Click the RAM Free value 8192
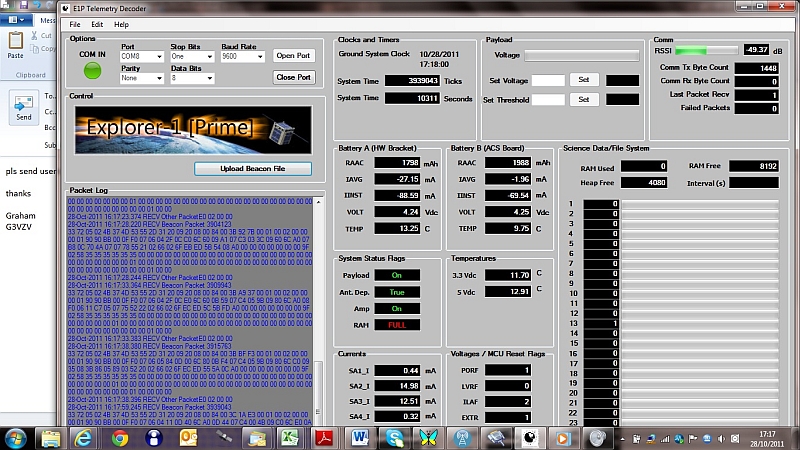 coord(754,166)
